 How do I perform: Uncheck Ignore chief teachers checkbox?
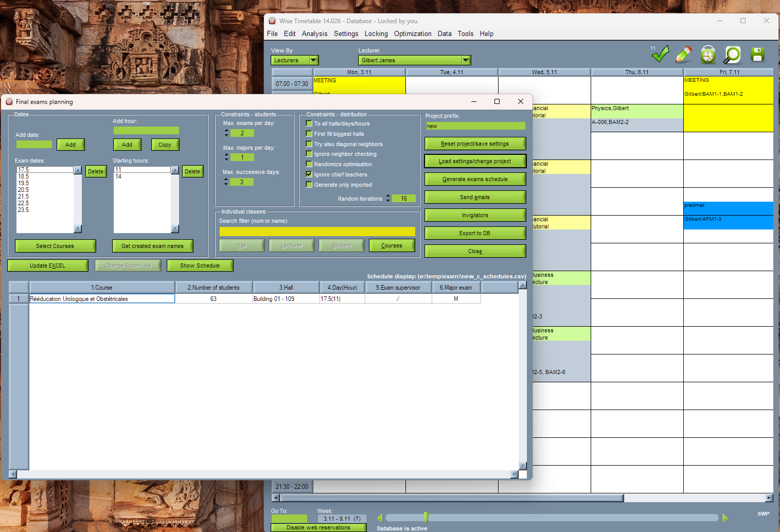click(309, 174)
